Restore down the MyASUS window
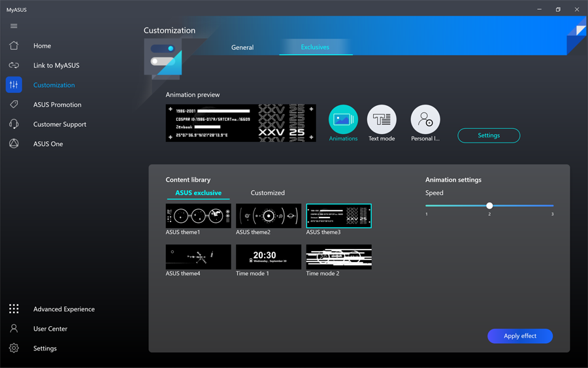588x368 pixels. pos(558,9)
